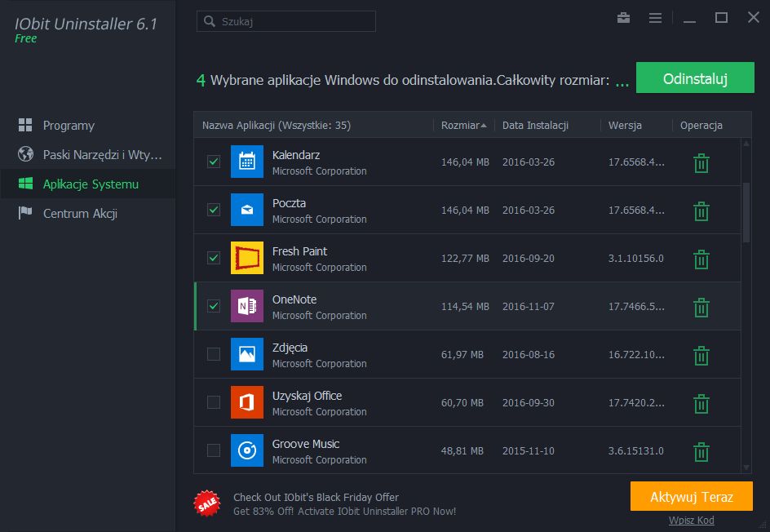
Task: Click the OneNote app icon
Action: click(247, 306)
